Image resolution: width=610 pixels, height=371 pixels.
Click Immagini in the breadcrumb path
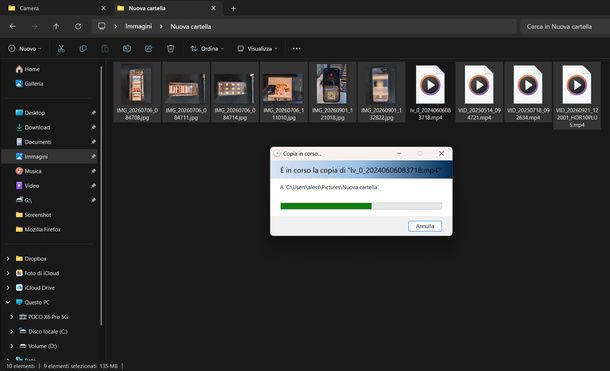tap(138, 26)
